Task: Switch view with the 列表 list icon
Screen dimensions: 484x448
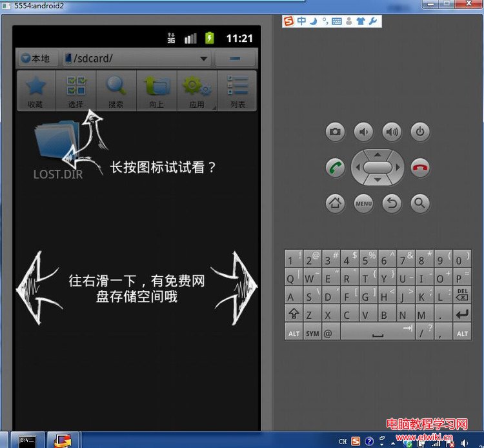Action: pyautogui.click(x=237, y=91)
